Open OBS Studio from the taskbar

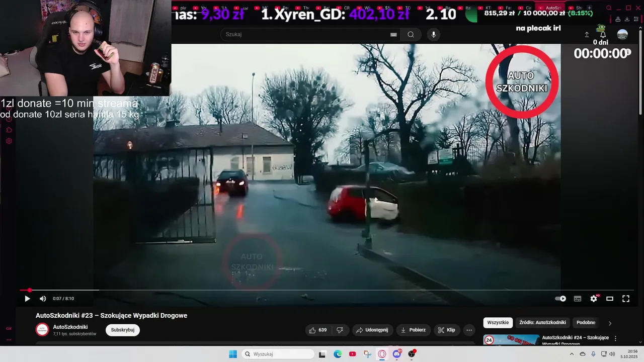[412, 354]
